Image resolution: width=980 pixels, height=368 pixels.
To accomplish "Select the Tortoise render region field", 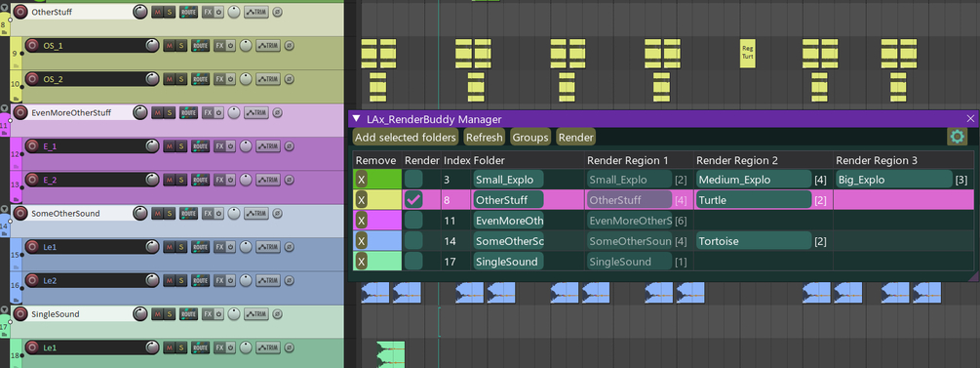I will pos(753,241).
